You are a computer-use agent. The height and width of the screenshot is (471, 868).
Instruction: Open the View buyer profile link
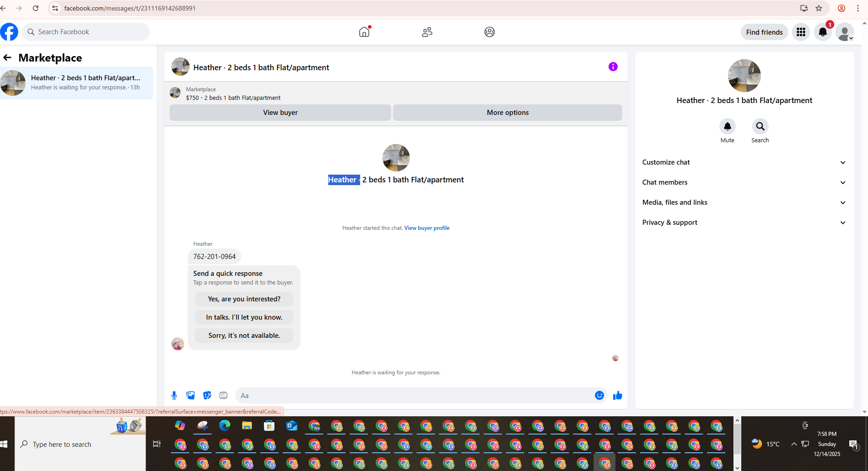[427, 228]
